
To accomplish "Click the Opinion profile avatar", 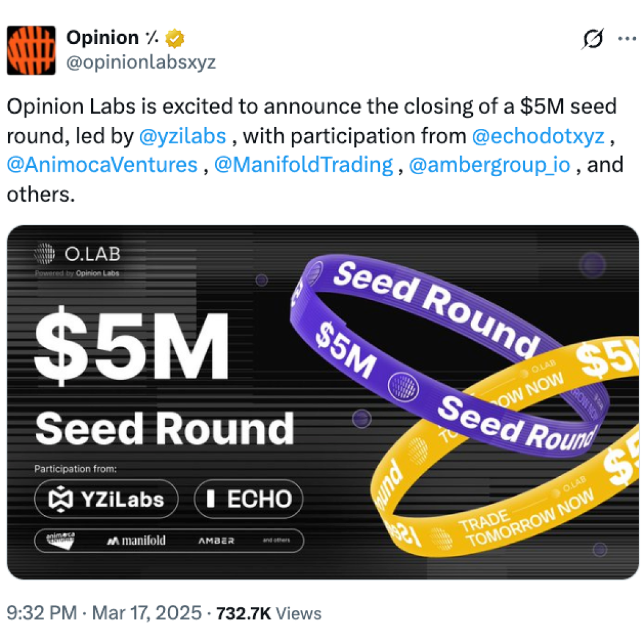I will pyautogui.click(x=31, y=50).
